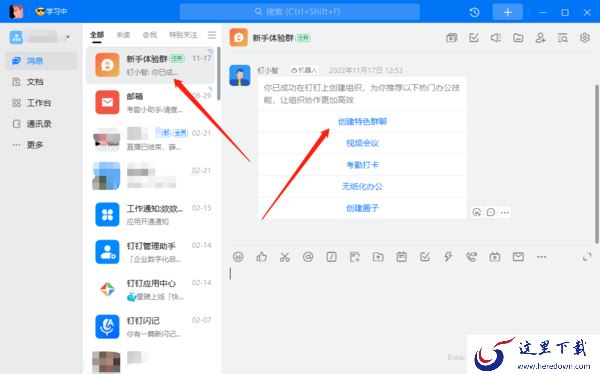Viewport: 600px width, 374px height.
Task: Open 消息 in the sidebar
Action: coord(41,60)
